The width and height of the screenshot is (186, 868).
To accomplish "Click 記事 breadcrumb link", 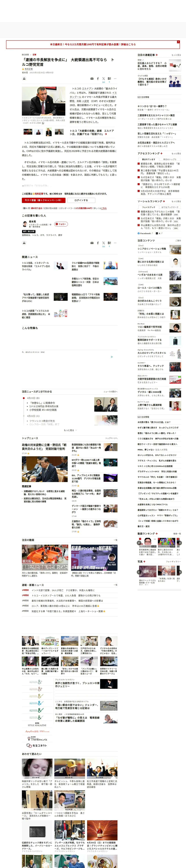I will tap(34, 55).
